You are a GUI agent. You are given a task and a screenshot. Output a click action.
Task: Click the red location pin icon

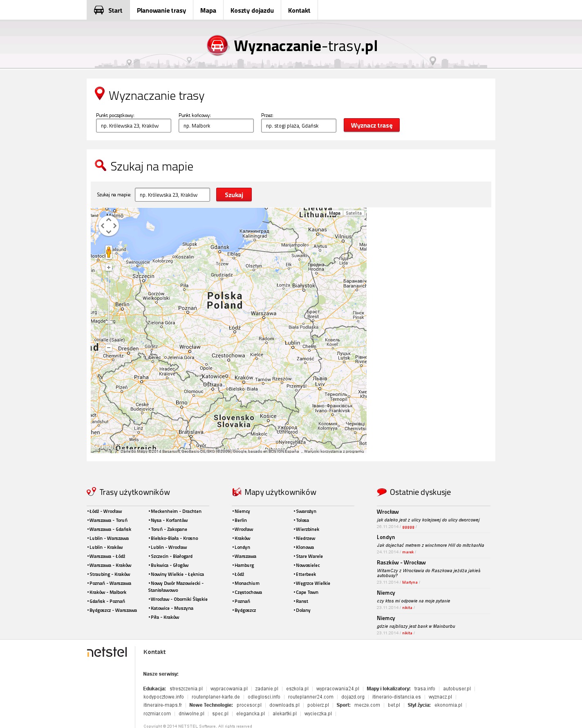[99, 94]
